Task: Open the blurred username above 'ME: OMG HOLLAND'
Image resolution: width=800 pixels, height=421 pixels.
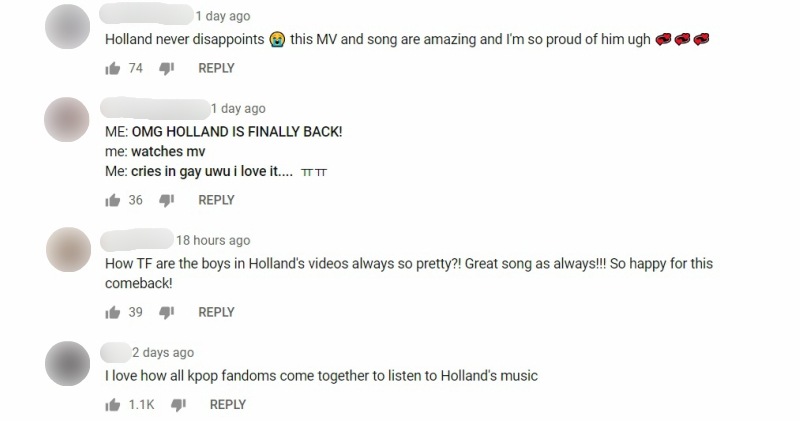Action: (x=155, y=109)
